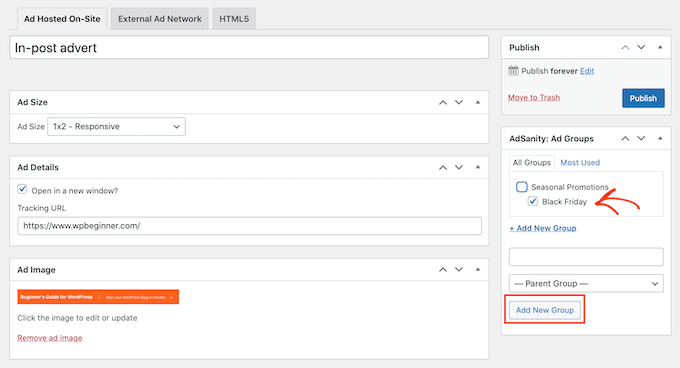Viewport: 680px width, 368px height.
Task: Click the Ad Details panel heading
Action: pos(38,167)
